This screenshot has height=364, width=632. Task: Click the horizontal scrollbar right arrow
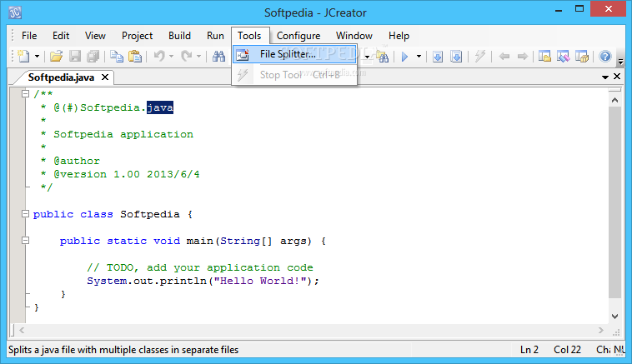[x=601, y=331]
